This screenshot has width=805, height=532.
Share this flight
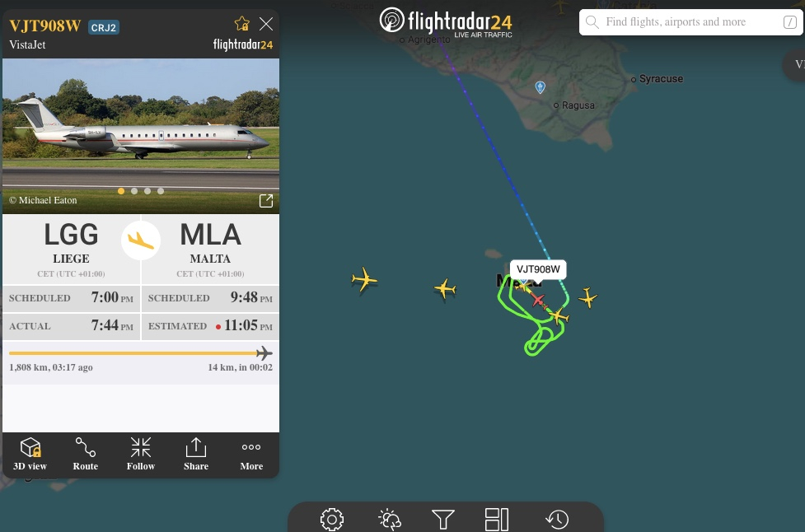pos(195,454)
